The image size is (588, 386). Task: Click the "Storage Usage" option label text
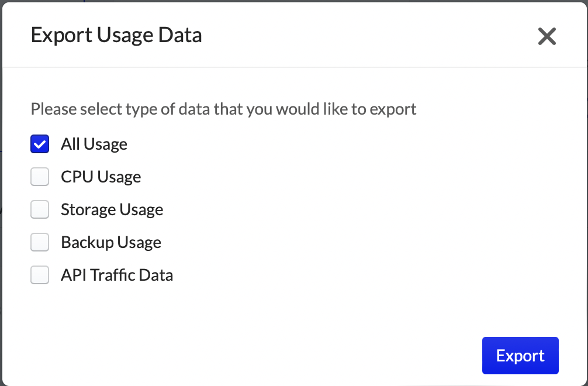coord(112,210)
